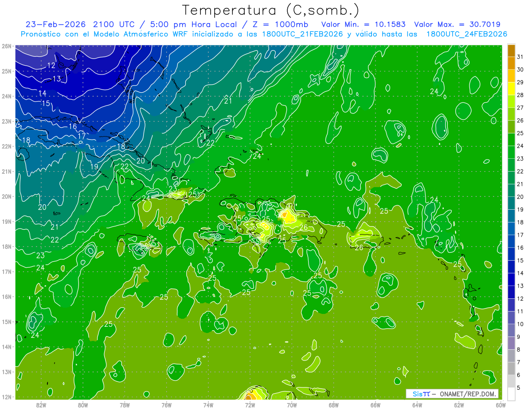The image size is (532, 411).
Task: Click the "12N" latitude axis label
Action: [x=6, y=397]
